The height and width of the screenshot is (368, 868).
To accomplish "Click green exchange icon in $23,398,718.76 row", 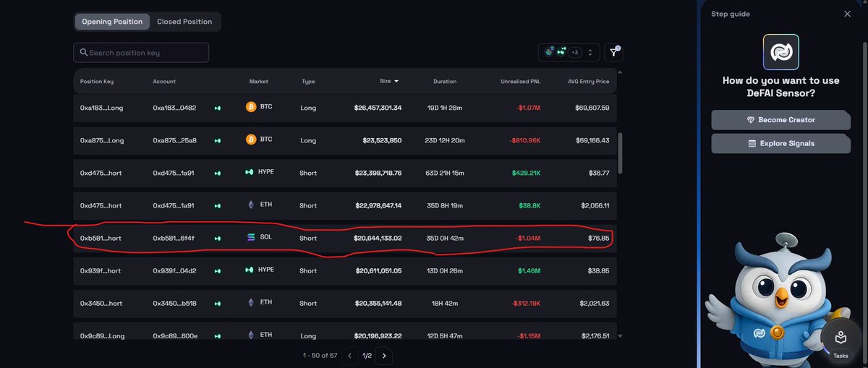I will click(217, 173).
